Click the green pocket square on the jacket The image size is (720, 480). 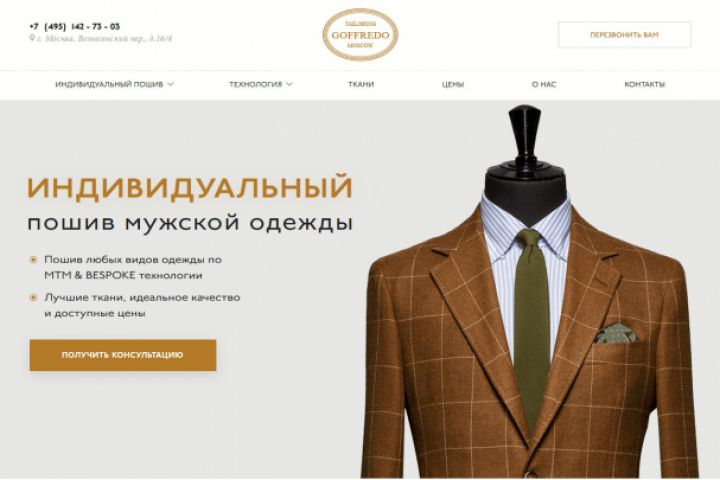(x=616, y=333)
